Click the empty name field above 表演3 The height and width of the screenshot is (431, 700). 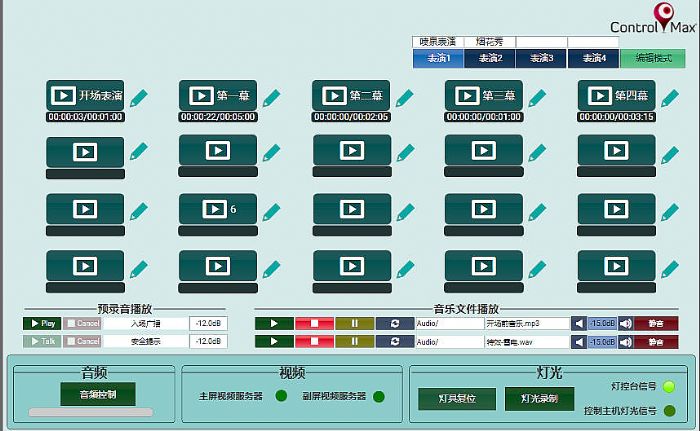[542, 42]
